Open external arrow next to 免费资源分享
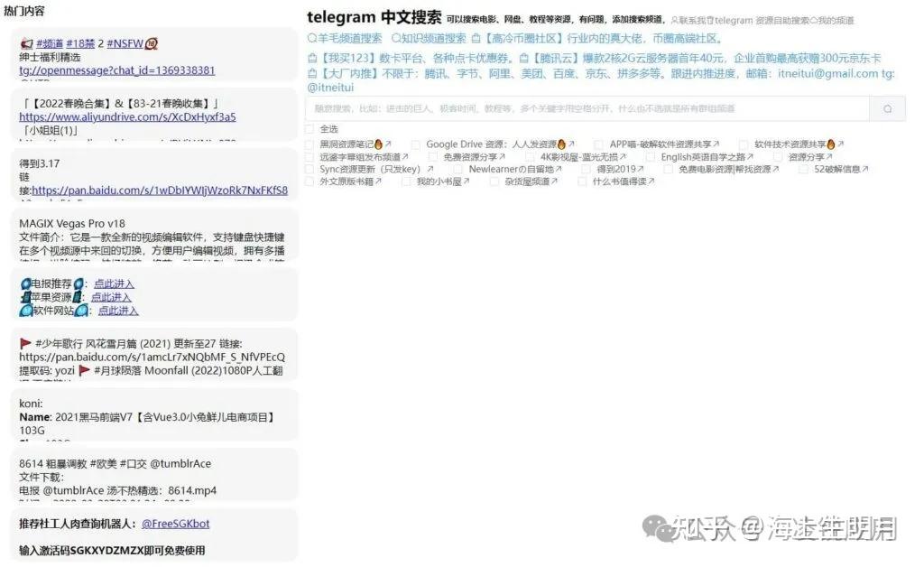The image size is (924, 567). 502,157
